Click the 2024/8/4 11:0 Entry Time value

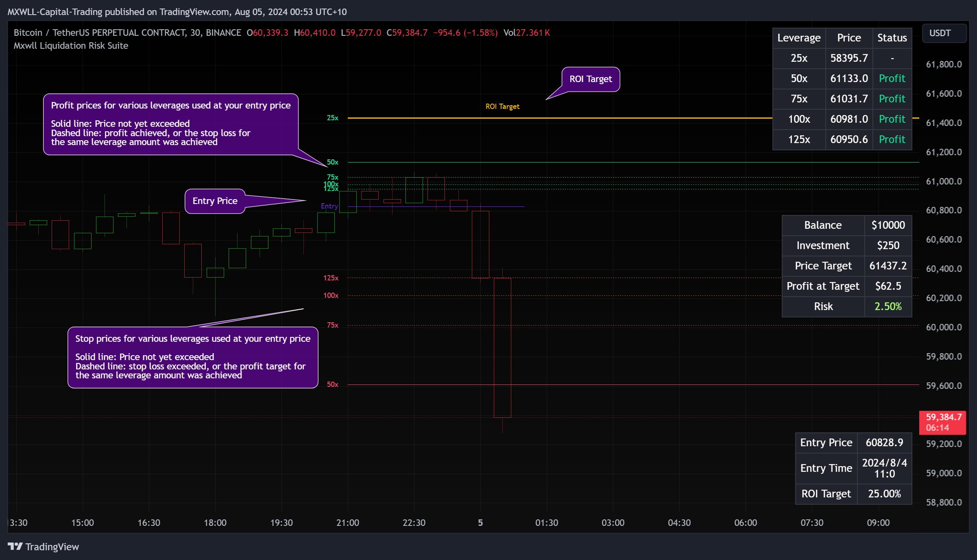coord(884,468)
